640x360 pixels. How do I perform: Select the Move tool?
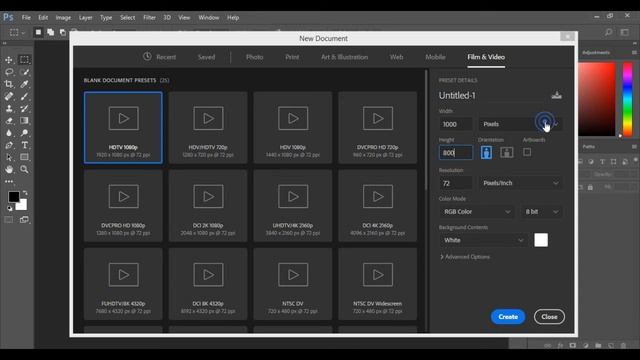pyautogui.click(x=9, y=60)
